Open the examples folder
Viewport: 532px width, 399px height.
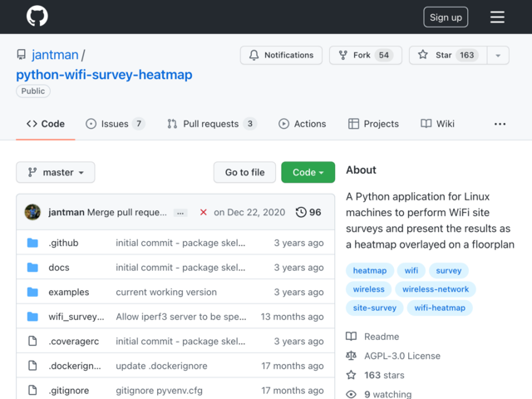click(x=68, y=292)
